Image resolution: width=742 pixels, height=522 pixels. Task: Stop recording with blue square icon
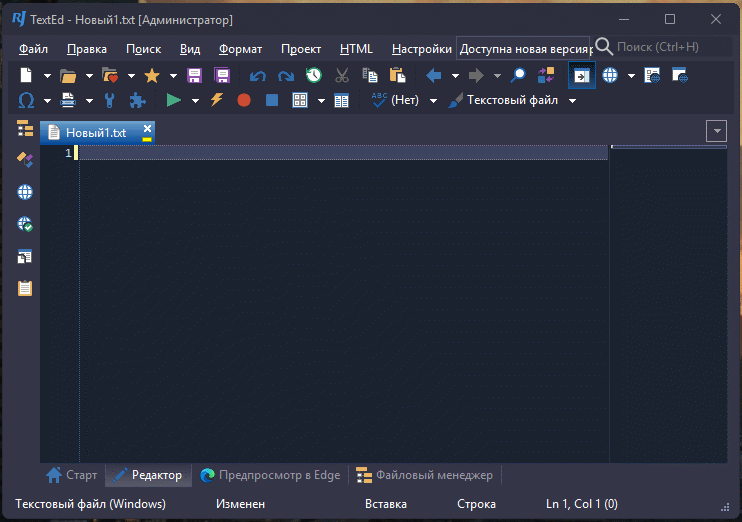(272, 100)
